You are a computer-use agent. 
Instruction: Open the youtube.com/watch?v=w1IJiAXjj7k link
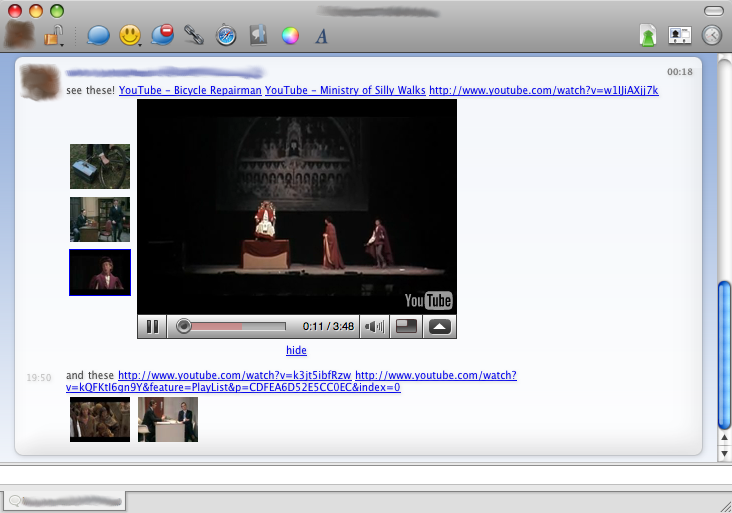click(x=544, y=90)
